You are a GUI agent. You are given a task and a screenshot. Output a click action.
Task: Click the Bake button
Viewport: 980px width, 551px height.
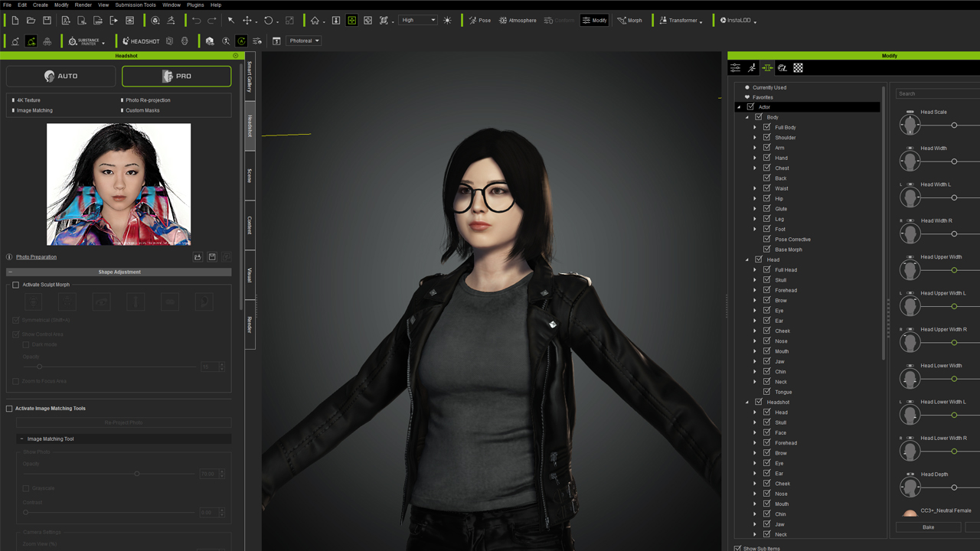pos(928,527)
